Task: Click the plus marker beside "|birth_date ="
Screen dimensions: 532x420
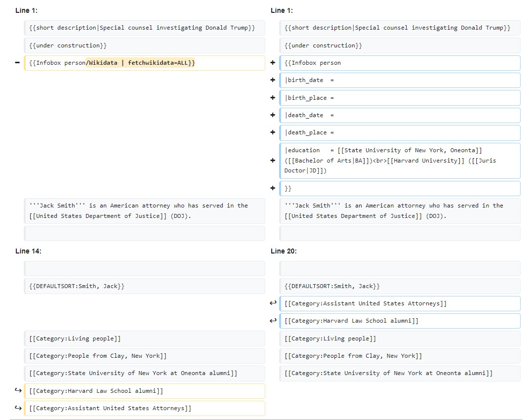Action: pyautogui.click(x=273, y=80)
